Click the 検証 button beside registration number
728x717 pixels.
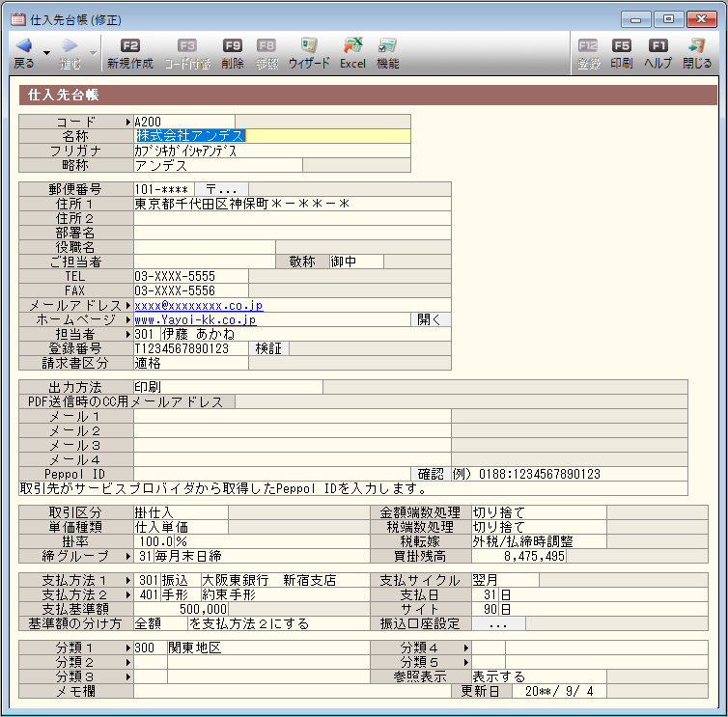pos(268,348)
